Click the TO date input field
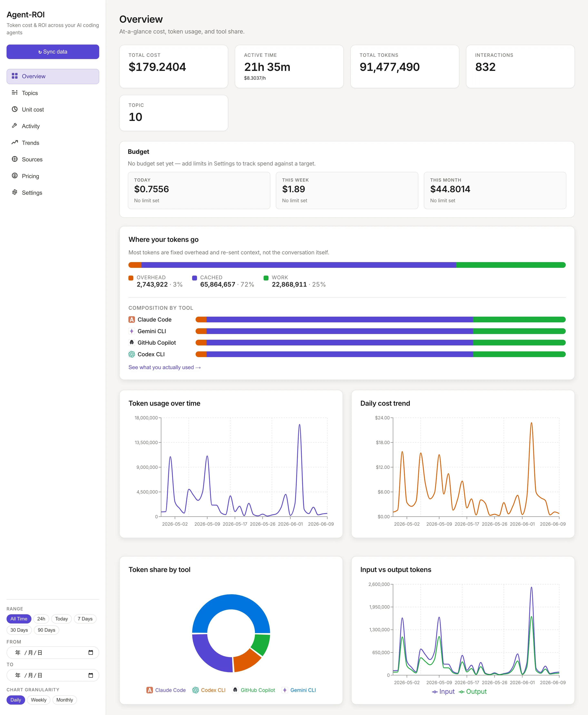Viewport: 588px width, 715px height. [x=53, y=675]
